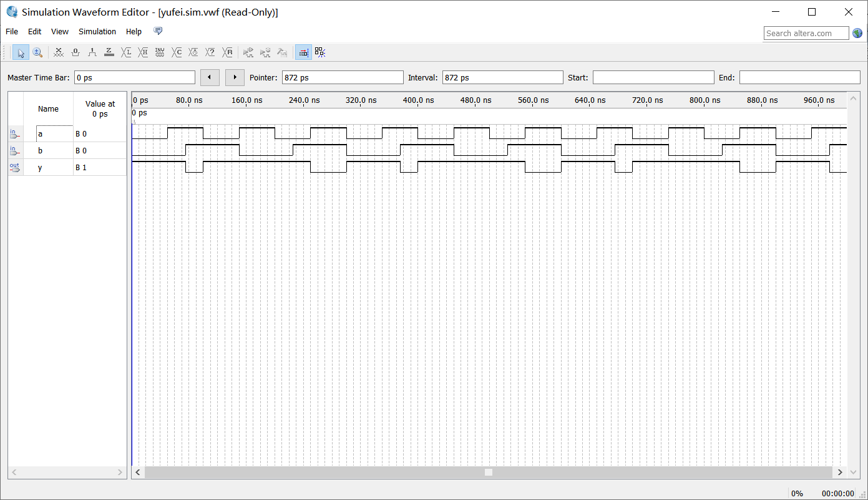Screen dimensions: 868x500
Task: Run Functional Simulation toolbar icon
Action: 248,52
